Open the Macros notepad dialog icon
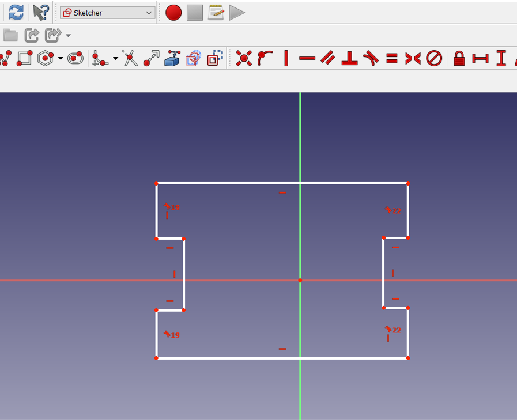Viewport: 517px width, 420px height. (x=216, y=13)
